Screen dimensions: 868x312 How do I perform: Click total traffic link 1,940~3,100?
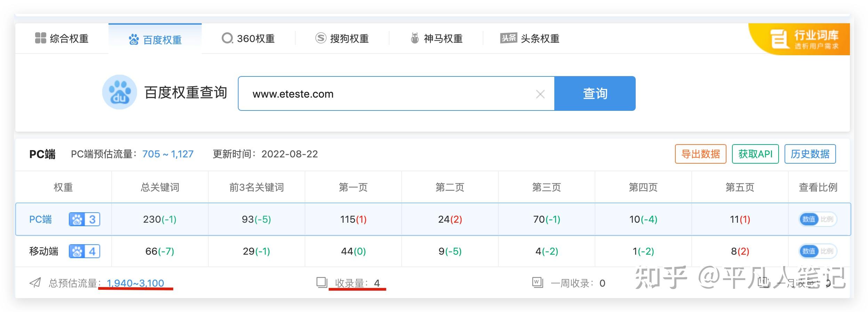pyautogui.click(x=135, y=283)
